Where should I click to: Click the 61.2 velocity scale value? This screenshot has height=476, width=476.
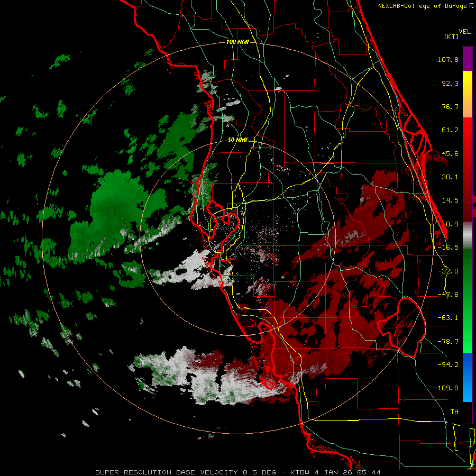450,130
